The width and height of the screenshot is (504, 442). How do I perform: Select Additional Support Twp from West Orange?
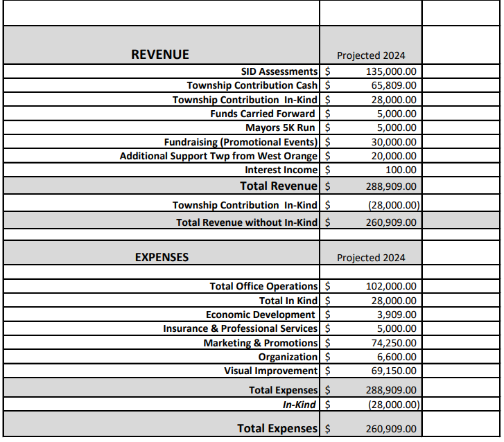click(218, 156)
